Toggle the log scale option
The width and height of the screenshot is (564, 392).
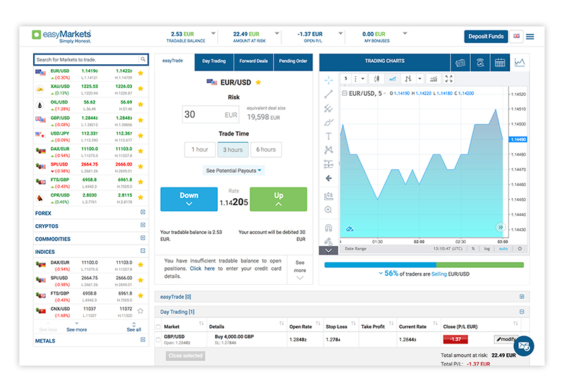[486, 249]
